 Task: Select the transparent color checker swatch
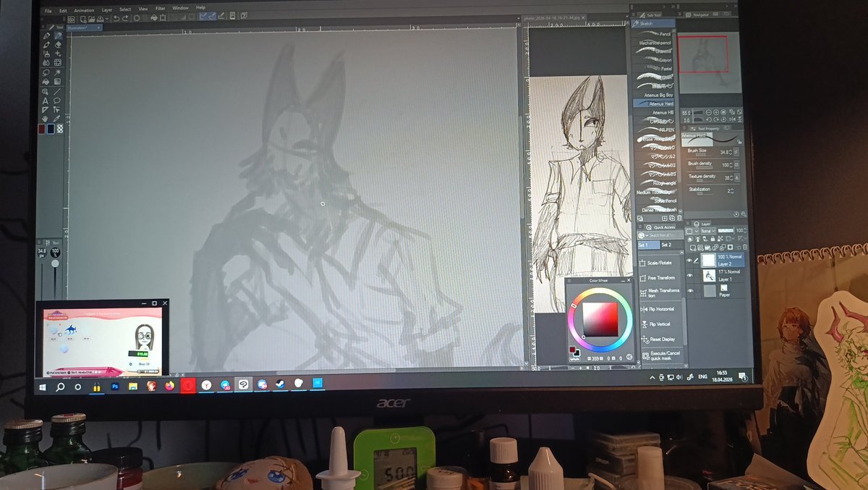pos(60,129)
